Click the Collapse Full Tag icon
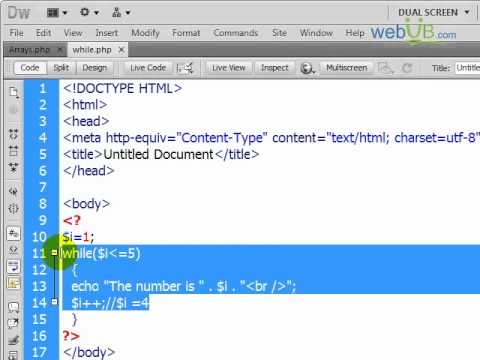480x360 pixels. (x=13, y=134)
